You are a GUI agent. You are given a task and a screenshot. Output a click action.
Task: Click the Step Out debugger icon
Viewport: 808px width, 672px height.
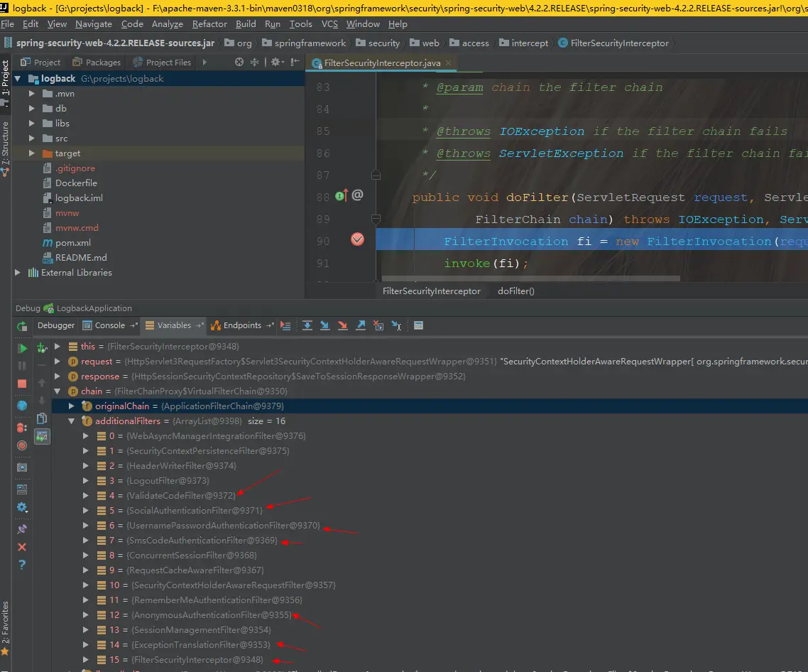[361, 325]
